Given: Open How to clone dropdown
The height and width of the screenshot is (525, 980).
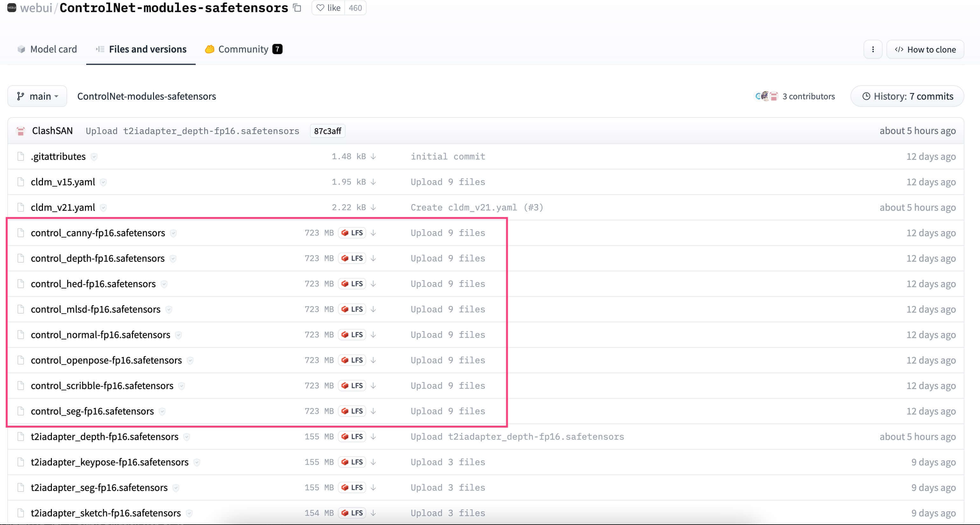Looking at the screenshot, I should tap(925, 49).
